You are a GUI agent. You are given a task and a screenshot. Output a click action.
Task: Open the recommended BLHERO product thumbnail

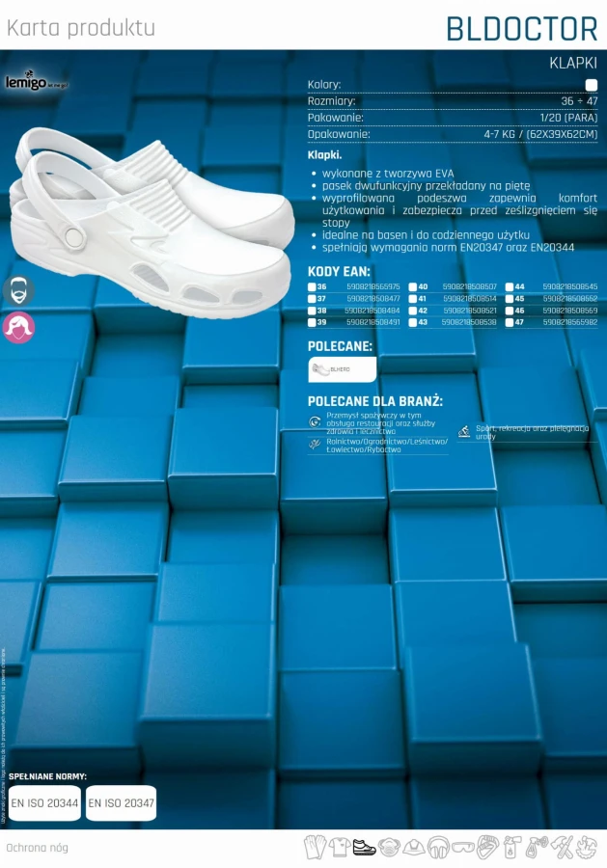click(343, 369)
